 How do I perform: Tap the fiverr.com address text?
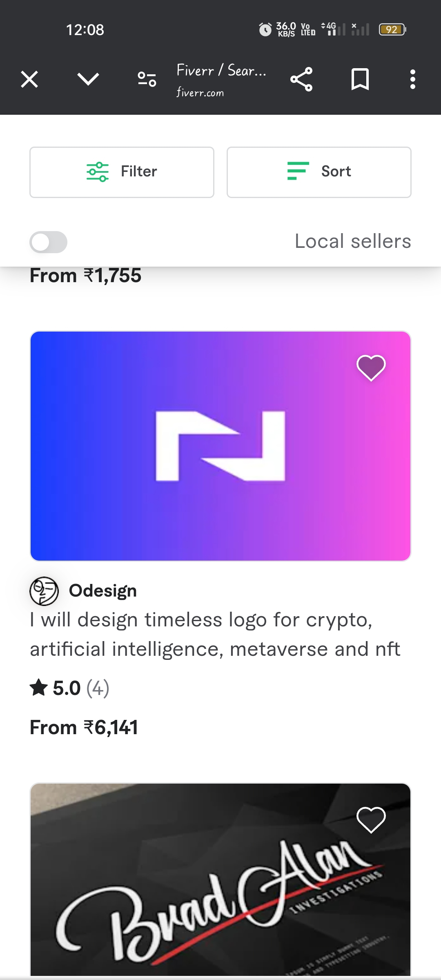[x=200, y=93]
